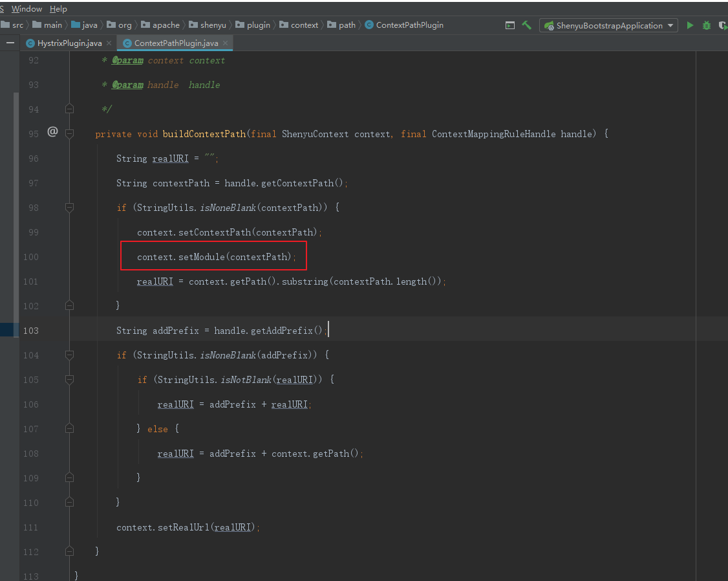728x581 pixels.
Task: Click getAddPrefix call on line 103
Action: click(282, 331)
